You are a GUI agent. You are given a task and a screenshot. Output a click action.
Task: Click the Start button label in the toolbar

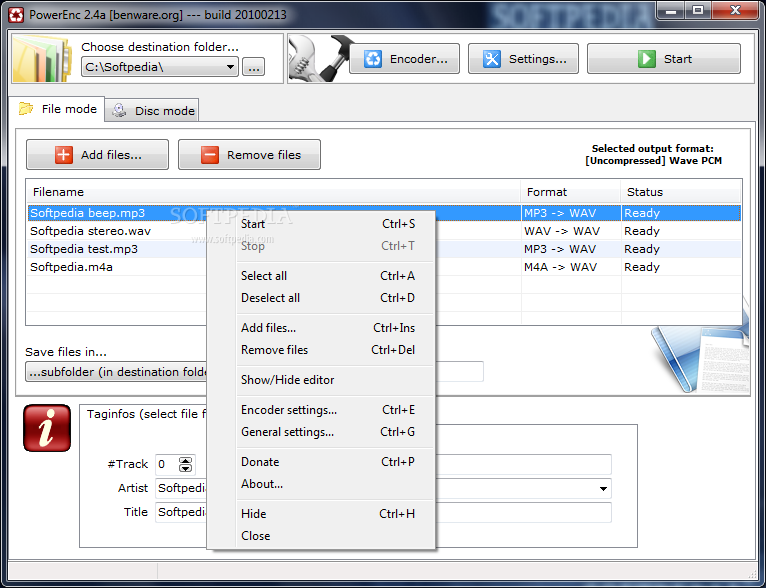tap(678, 59)
